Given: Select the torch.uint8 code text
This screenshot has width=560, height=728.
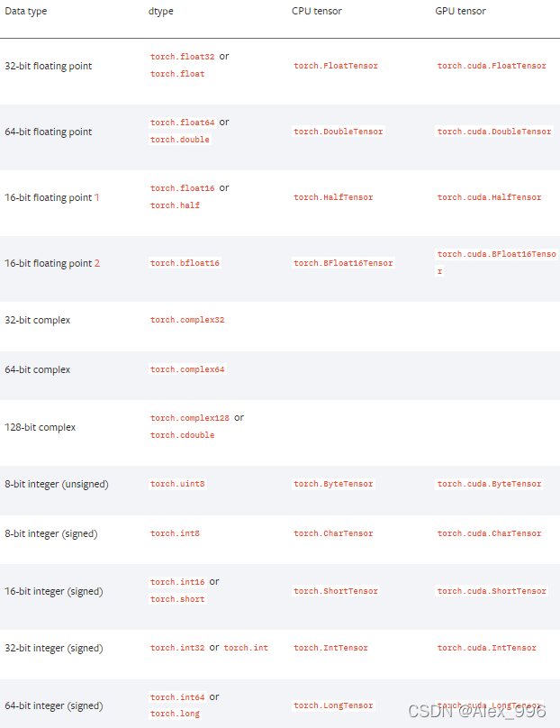Looking at the screenshot, I should 177,484.
